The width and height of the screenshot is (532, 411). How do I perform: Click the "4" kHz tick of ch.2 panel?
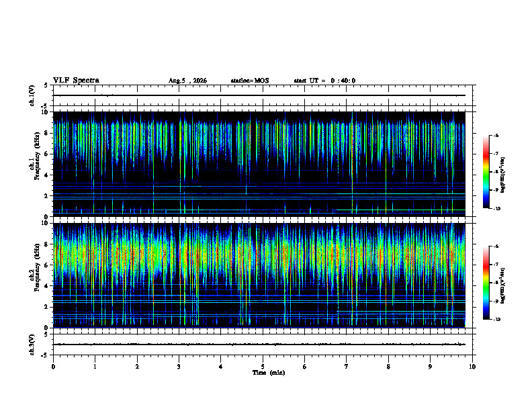pos(47,286)
